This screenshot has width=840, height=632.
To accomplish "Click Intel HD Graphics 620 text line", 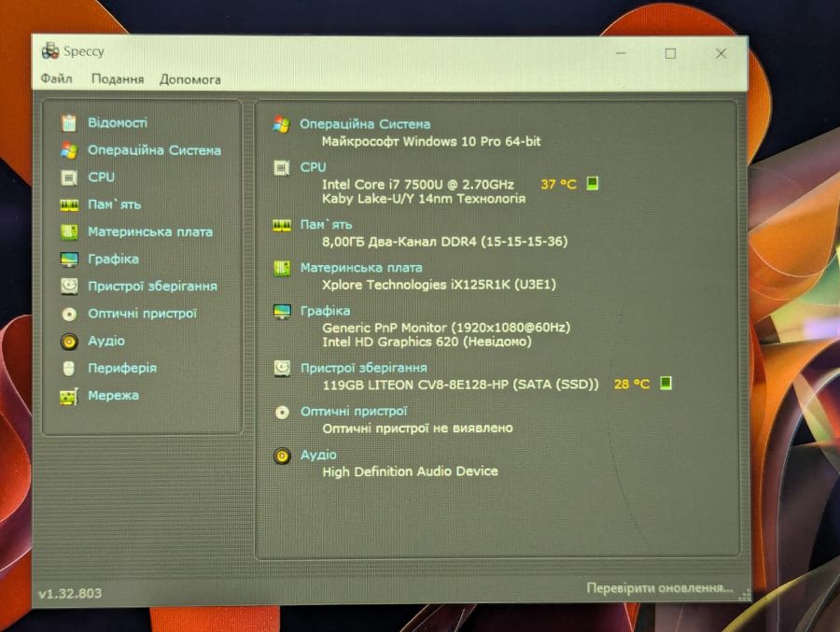I will coord(427,342).
